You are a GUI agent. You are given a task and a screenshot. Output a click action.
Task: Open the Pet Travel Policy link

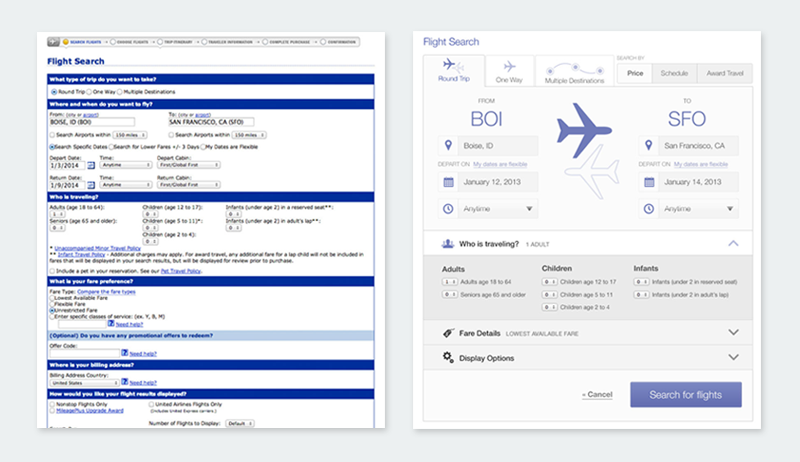(x=181, y=271)
